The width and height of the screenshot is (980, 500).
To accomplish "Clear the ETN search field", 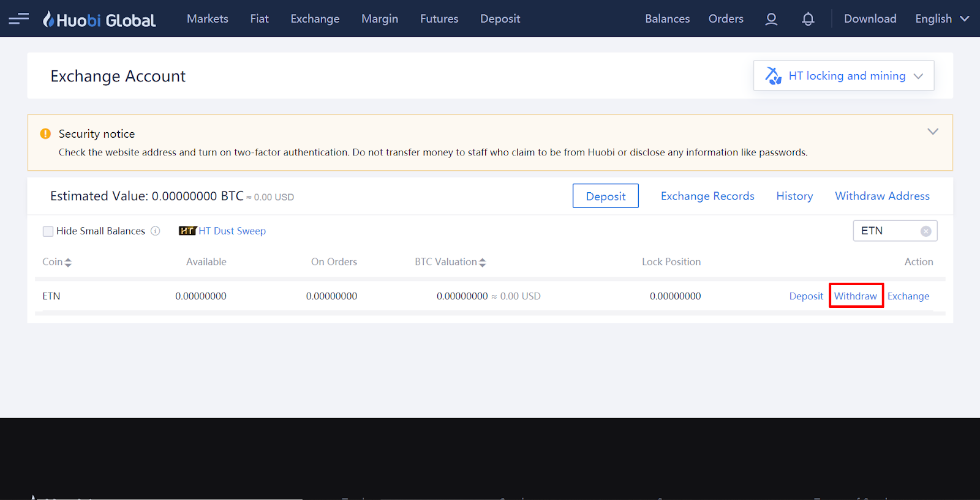I will [x=926, y=231].
